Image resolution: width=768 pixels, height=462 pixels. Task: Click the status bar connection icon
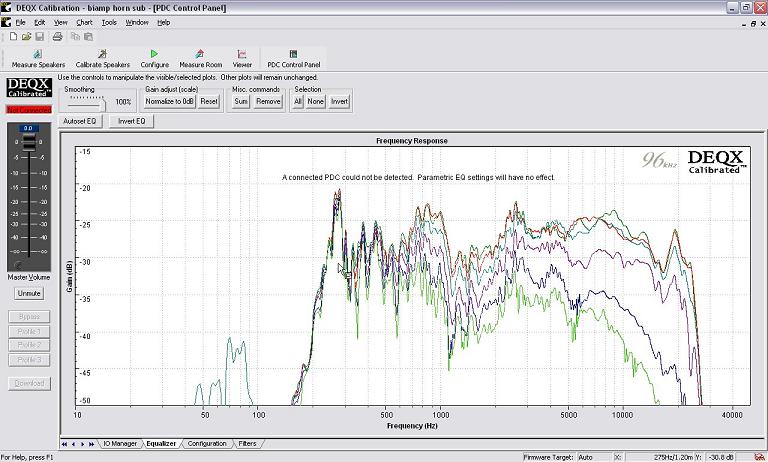pyautogui.click(x=759, y=457)
